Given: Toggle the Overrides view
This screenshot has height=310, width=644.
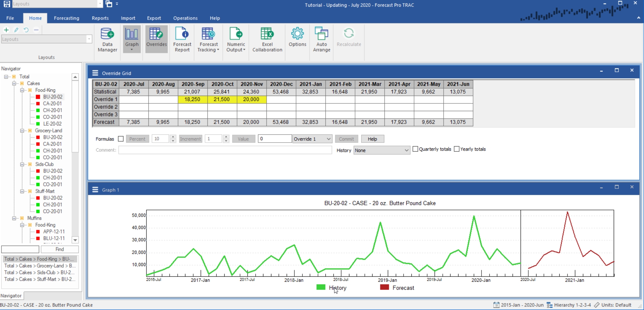Looking at the screenshot, I should click(156, 40).
